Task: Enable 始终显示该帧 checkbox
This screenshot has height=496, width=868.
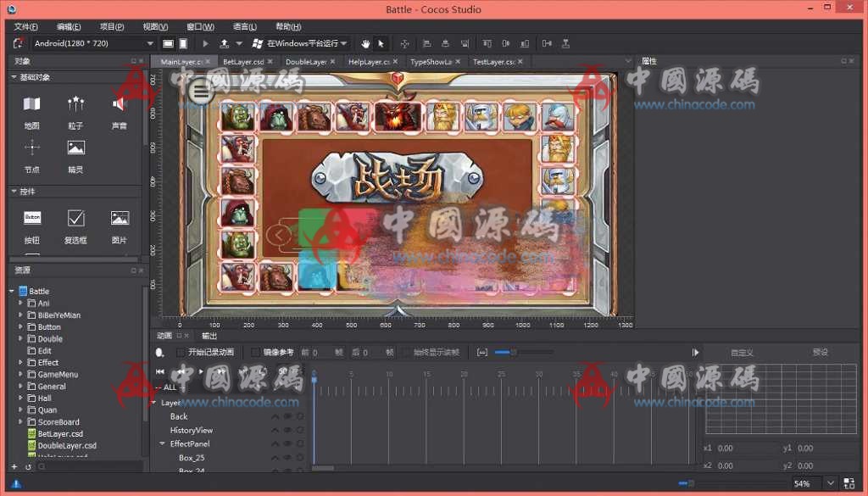Action: pyautogui.click(x=406, y=352)
